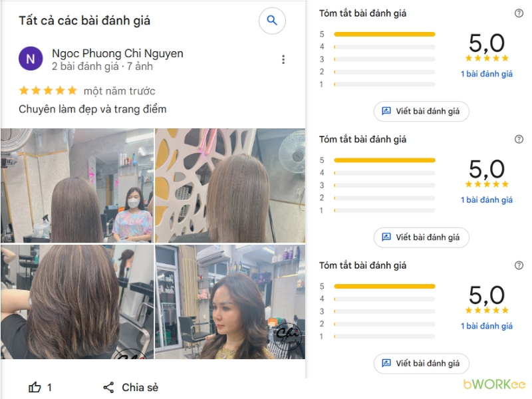The width and height of the screenshot is (532, 399).
Task: Open the help question mark on second summary
Action: (x=518, y=139)
